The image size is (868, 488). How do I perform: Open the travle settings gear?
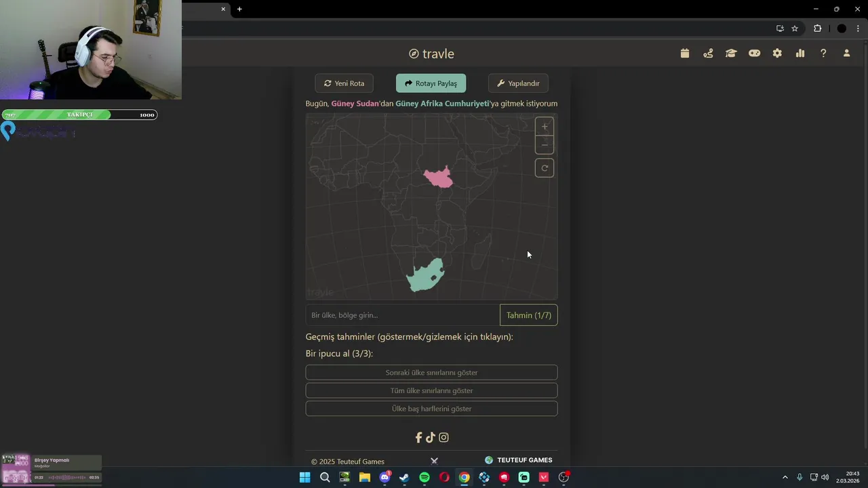(x=777, y=54)
